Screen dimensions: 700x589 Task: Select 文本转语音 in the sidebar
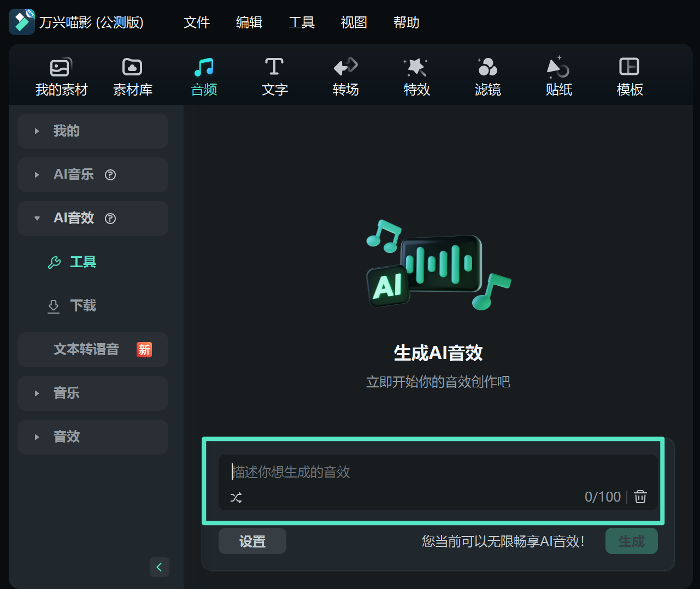tap(85, 349)
